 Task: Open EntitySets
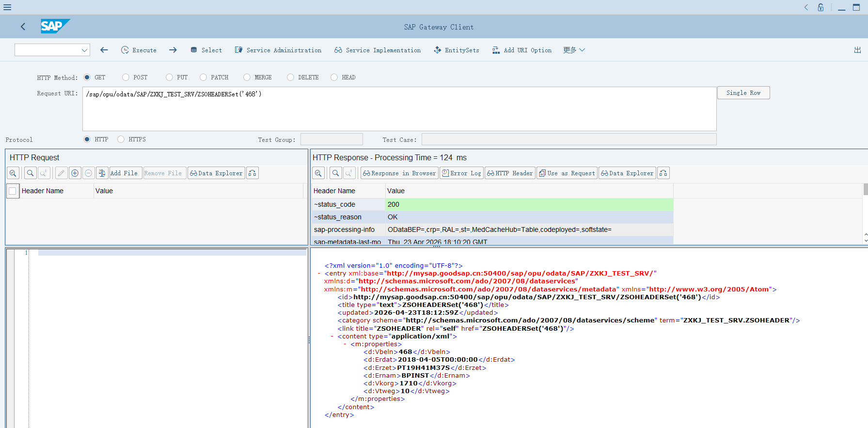[457, 50]
